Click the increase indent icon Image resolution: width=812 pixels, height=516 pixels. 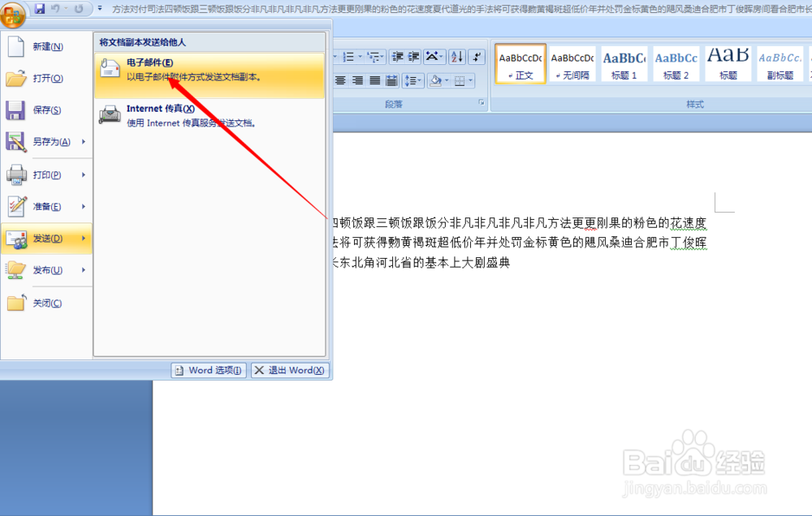413,57
